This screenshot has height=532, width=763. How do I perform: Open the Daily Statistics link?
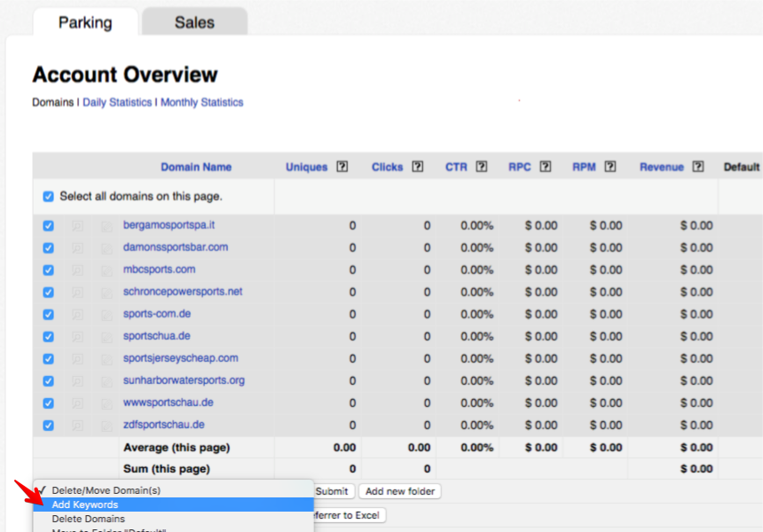[x=117, y=103]
